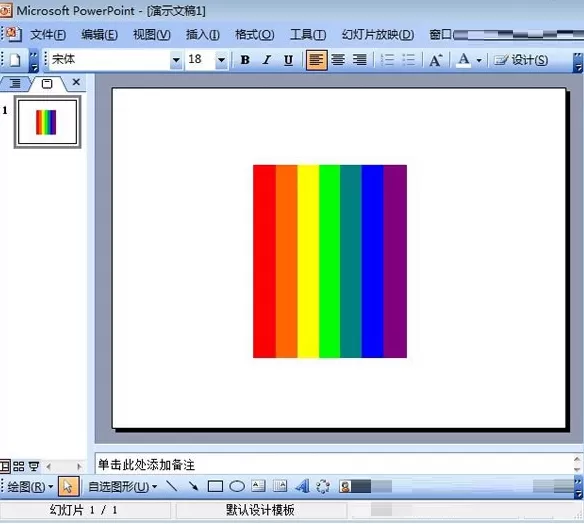Insert a vertical Text Box
The height and width of the screenshot is (524, 584).
tap(280, 486)
